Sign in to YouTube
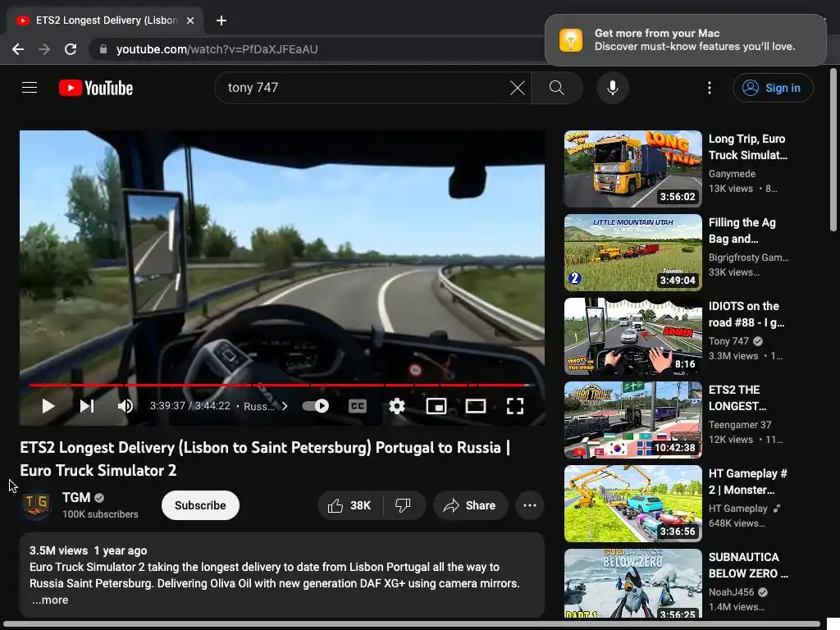 (773, 88)
